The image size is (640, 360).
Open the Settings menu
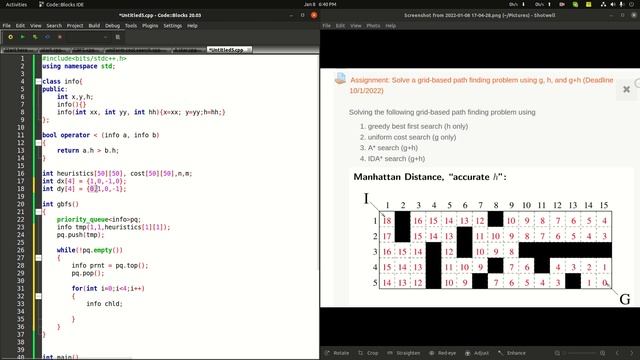tap(173, 26)
